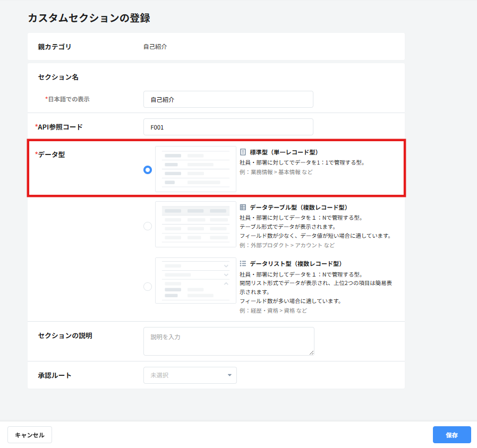
Task: Click the キャンセル button
Action: [x=30, y=435]
